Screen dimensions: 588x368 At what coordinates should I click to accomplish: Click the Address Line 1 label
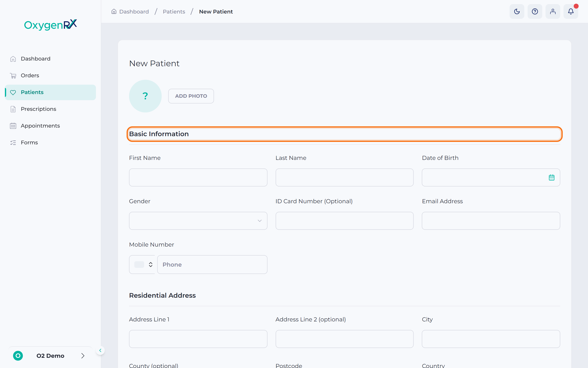149,319
